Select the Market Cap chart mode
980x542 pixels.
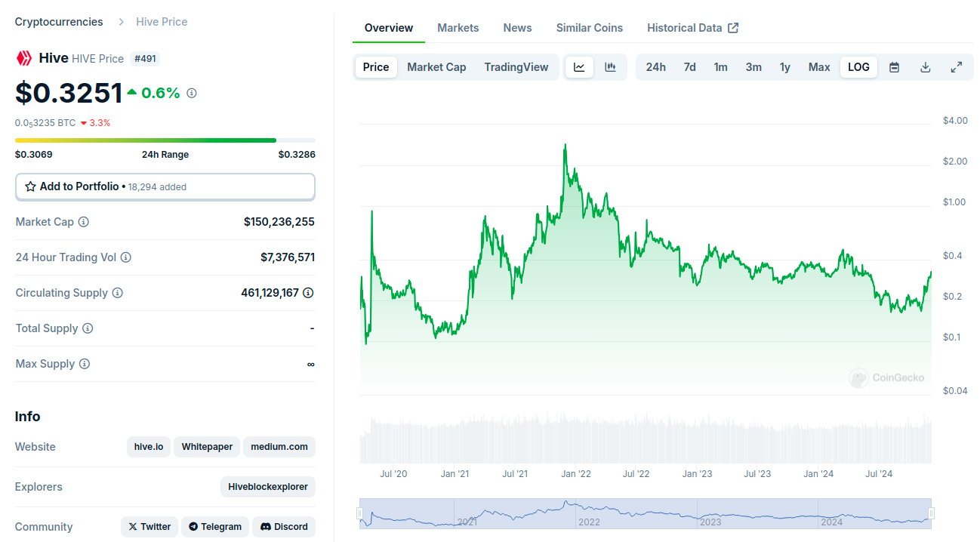point(436,67)
